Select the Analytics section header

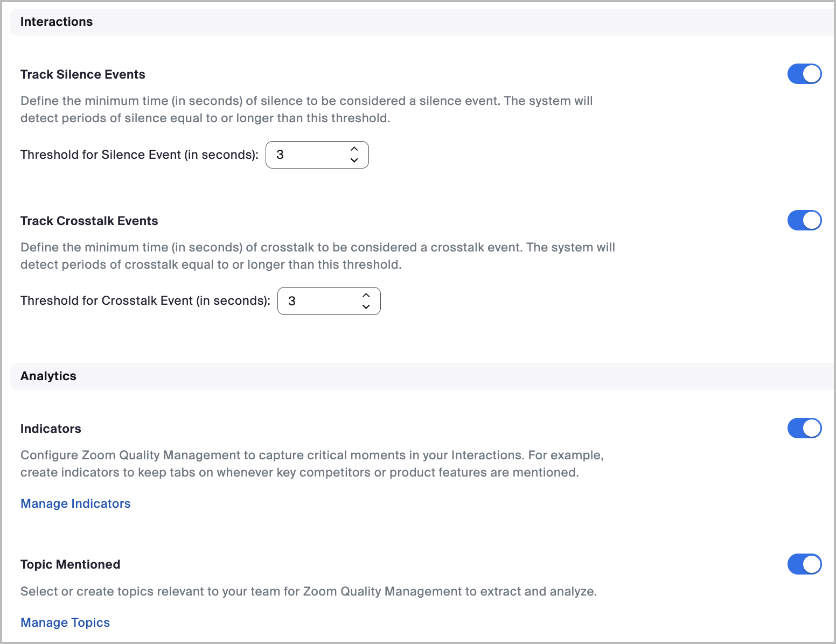coord(48,376)
